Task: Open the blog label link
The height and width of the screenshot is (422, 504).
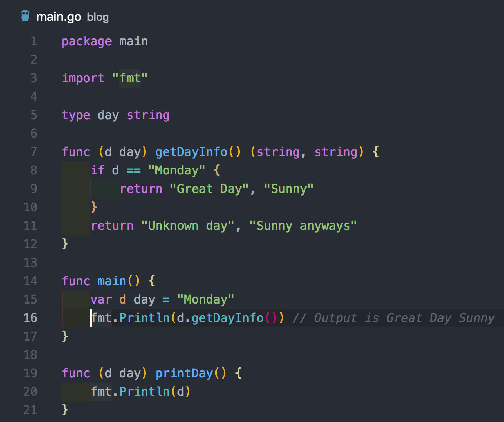Action: pyautogui.click(x=97, y=18)
